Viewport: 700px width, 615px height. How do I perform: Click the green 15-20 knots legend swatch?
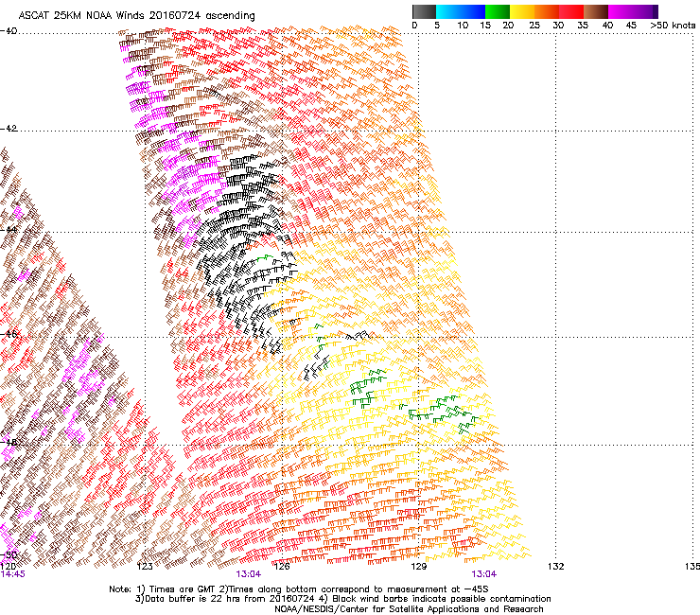(498, 11)
